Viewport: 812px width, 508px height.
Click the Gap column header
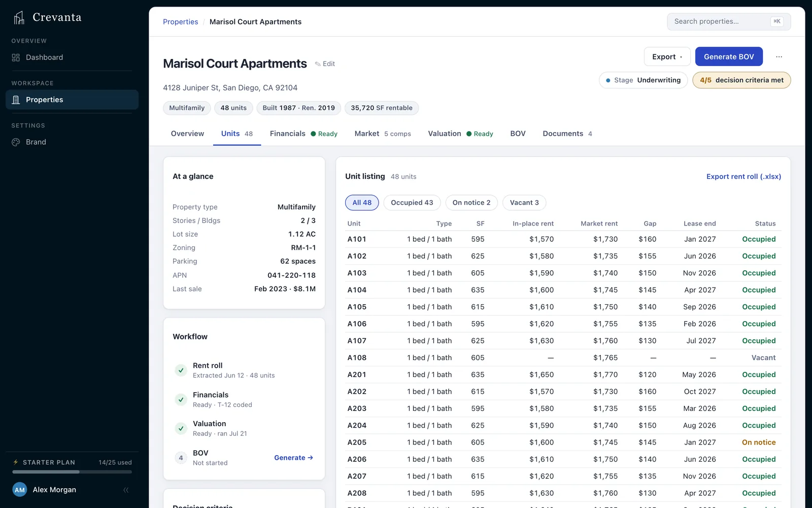650,224
